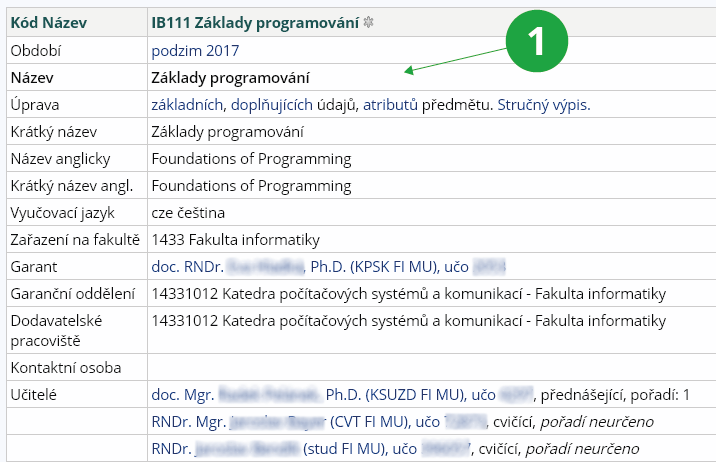Click the Garanční oddělení department value
This screenshot has width=716, height=462.
coord(407,294)
